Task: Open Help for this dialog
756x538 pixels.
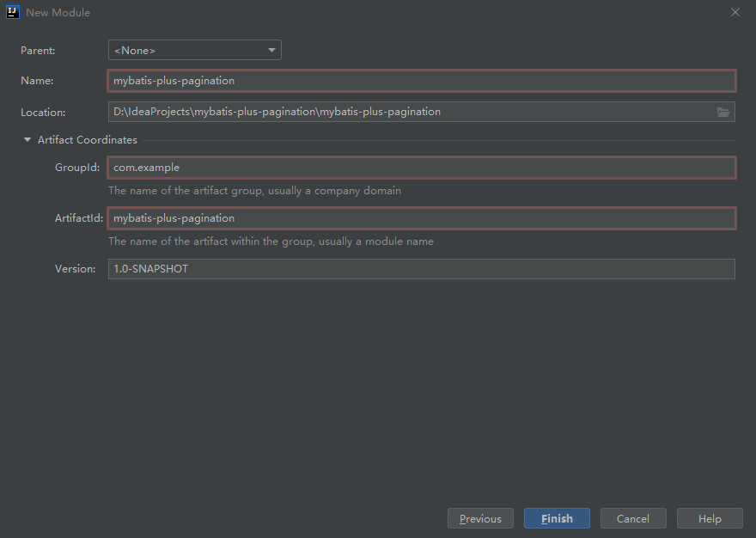Action: 710,519
